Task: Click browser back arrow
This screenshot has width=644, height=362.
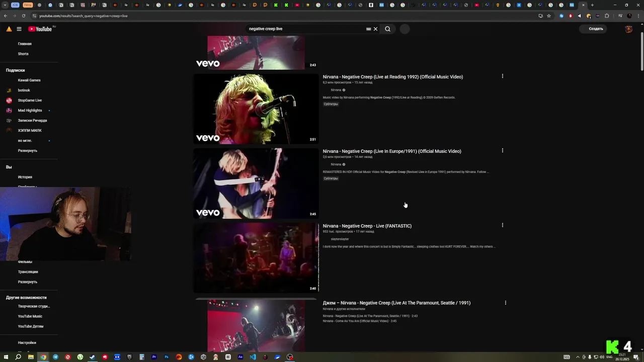Action: pos(6,16)
